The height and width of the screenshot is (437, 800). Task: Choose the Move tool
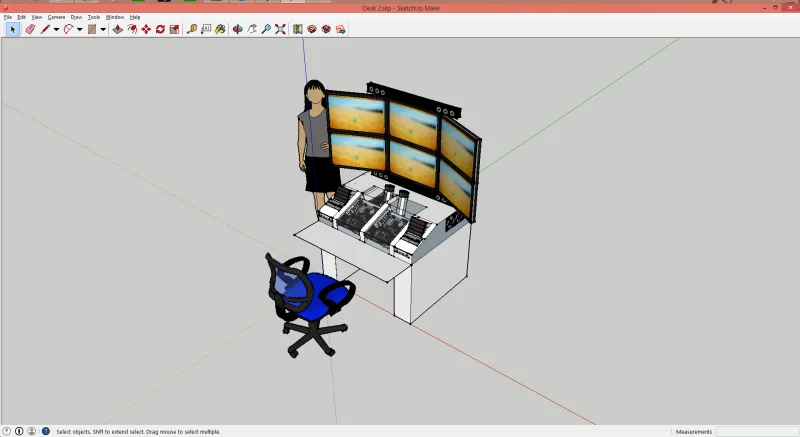146,29
